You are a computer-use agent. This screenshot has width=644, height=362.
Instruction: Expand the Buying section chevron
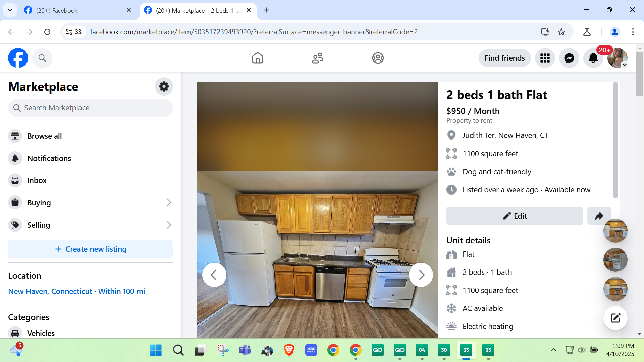(x=169, y=202)
